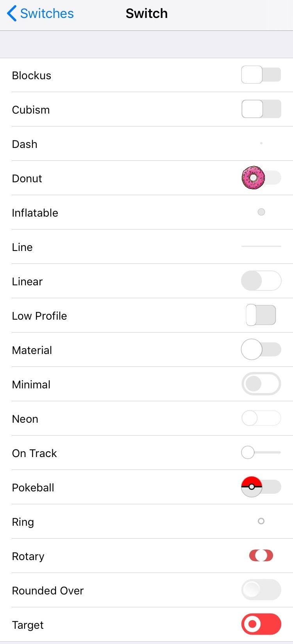Viewport: 293px width, 644px height.
Task: Toggle the Neon style switch
Action: tap(261, 418)
